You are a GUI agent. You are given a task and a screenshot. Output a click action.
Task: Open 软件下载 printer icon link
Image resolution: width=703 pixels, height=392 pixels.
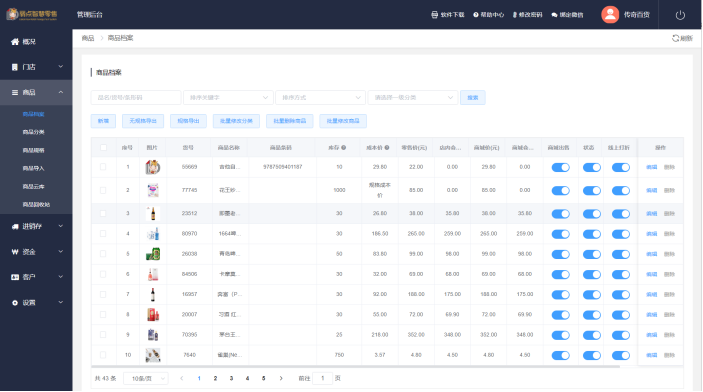click(x=434, y=15)
